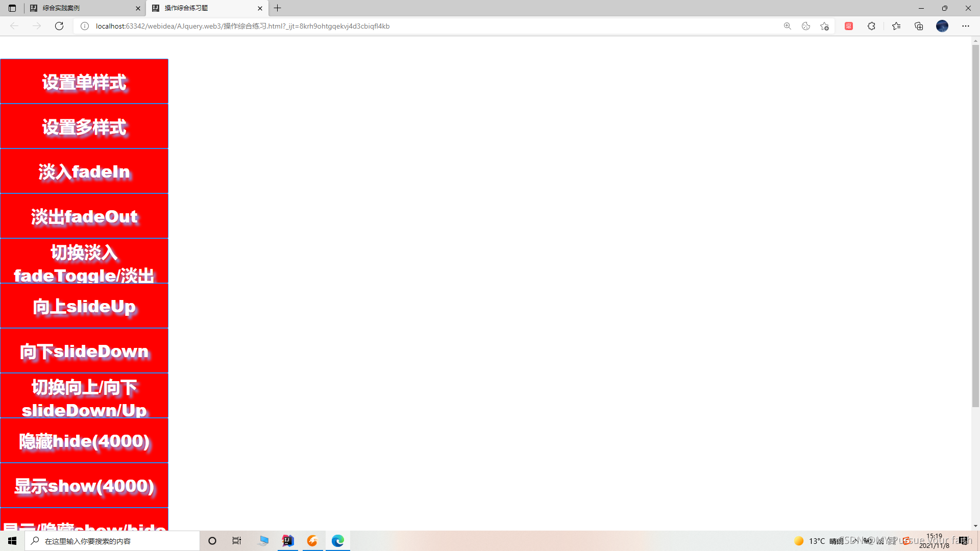This screenshot has width=980, height=551.
Task: Open the tab actions menu icon
Action: click(12, 8)
